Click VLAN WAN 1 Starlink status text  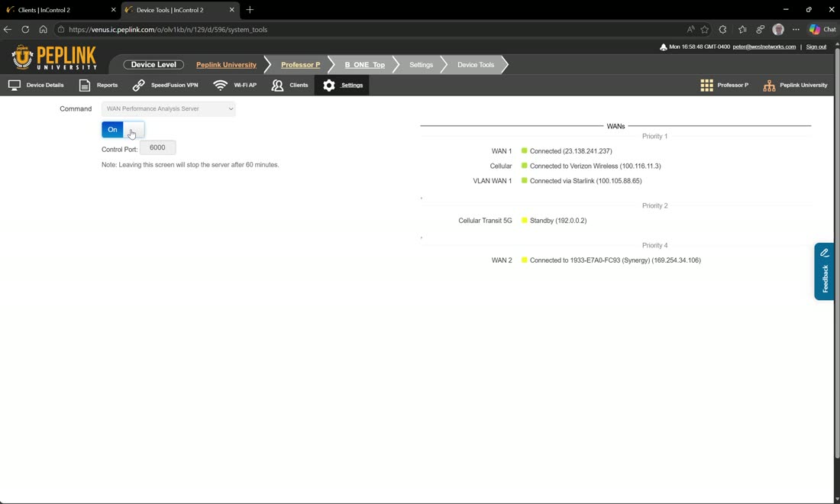[586, 181]
